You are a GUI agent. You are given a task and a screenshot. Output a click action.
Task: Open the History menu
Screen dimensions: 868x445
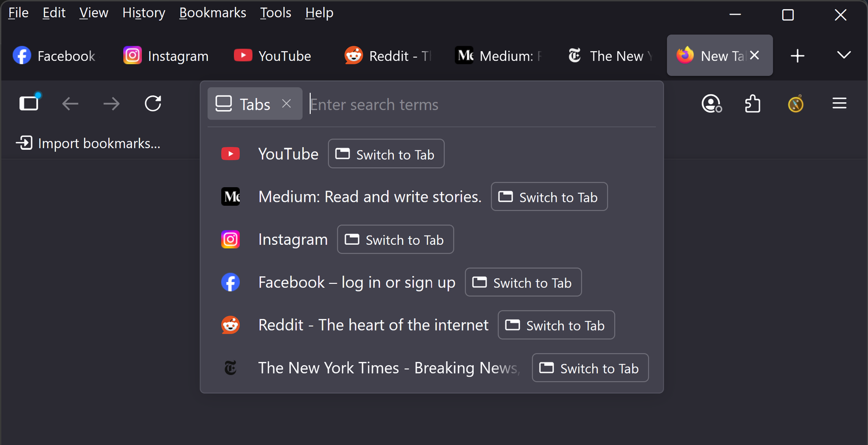(x=144, y=12)
